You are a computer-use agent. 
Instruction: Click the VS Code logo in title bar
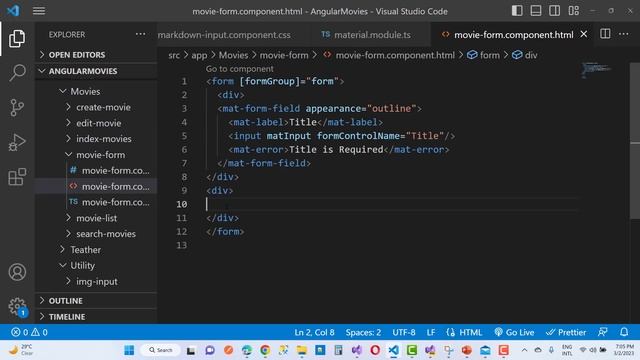tap(13, 11)
